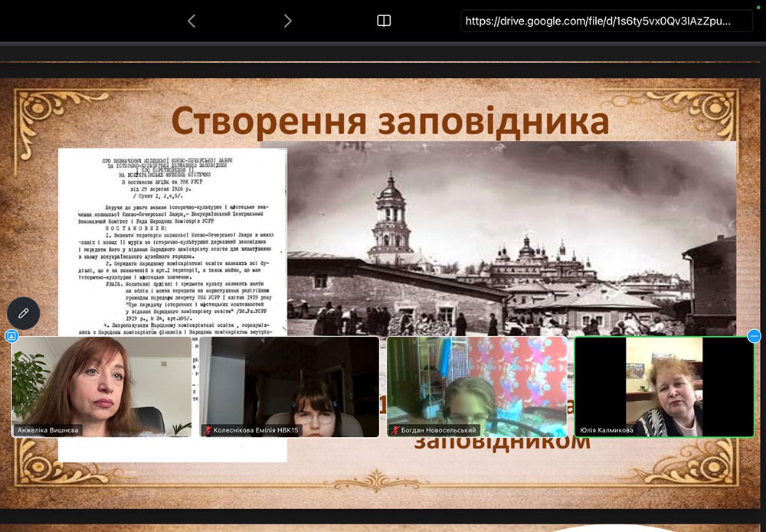Go back with browser back arrow
The height and width of the screenshot is (532, 766).
(x=191, y=21)
